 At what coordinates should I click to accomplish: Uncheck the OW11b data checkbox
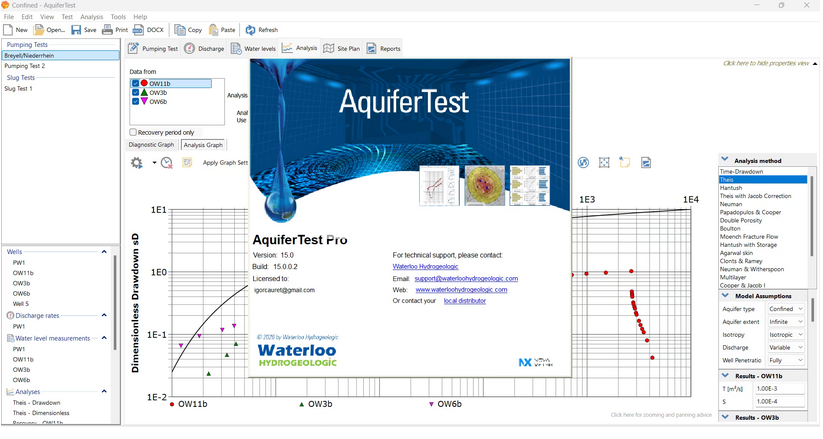coord(135,83)
